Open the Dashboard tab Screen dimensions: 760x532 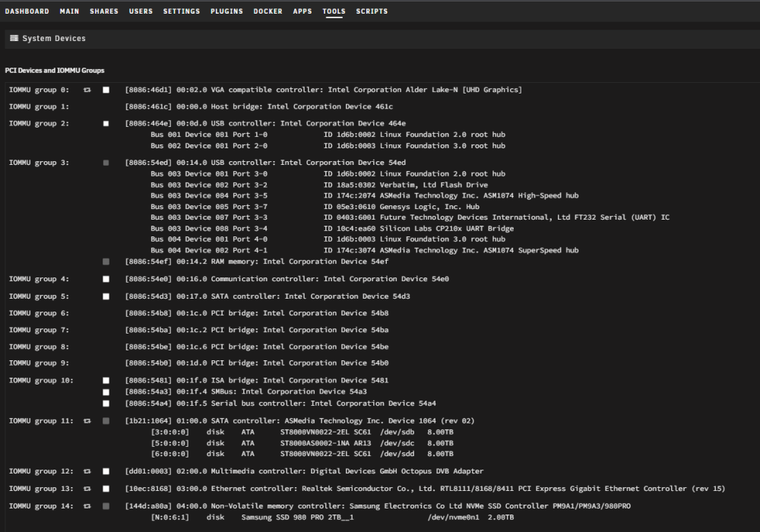coord(27,11)
